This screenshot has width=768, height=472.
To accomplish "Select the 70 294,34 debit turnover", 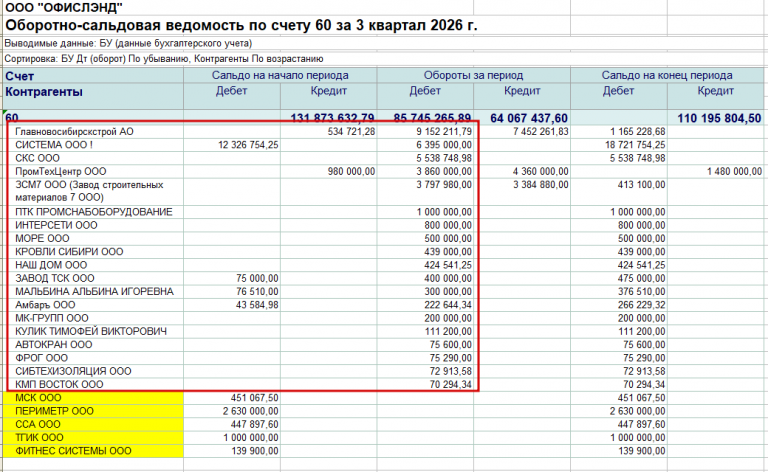I will click(x=451, y=384).
